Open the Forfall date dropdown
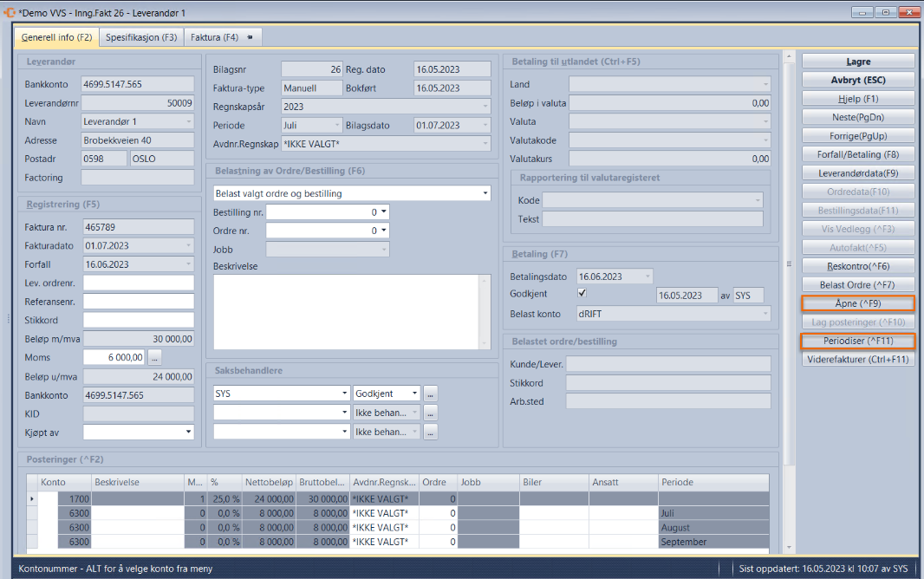The height and width of the screenshot is (579, 924). point(189,264)
